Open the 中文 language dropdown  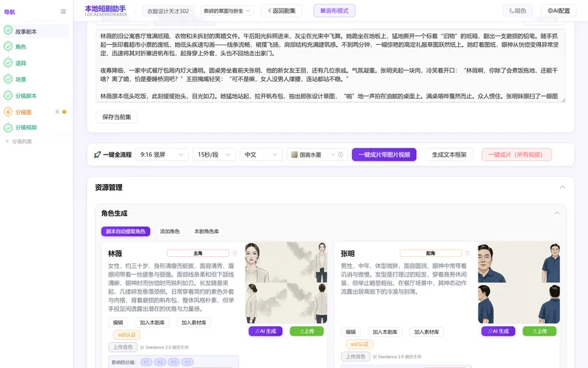261,155
